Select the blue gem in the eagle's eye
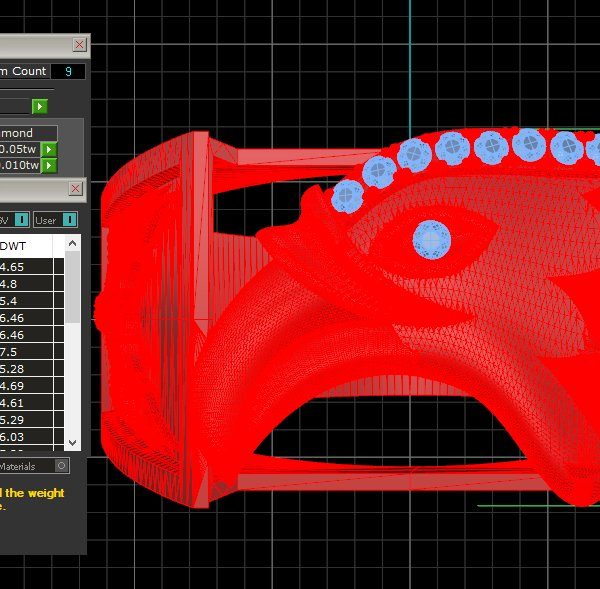This screenshot has height=589, width=600. click(x=432, y=240)
